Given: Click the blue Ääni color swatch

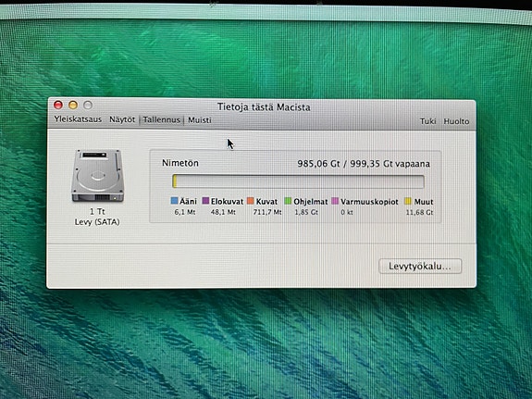Looking at the screenshot, I should [x=174, y=201].
